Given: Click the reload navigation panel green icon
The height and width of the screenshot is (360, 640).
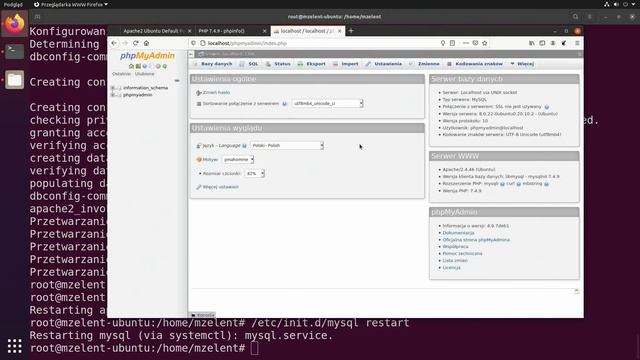Looking at the screenshot, I should point(165,66).
